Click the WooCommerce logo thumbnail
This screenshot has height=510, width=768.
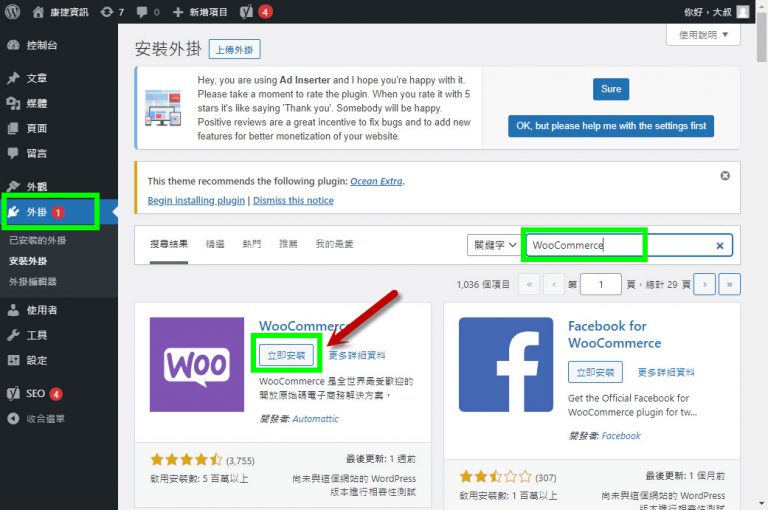tap(196, 364)
